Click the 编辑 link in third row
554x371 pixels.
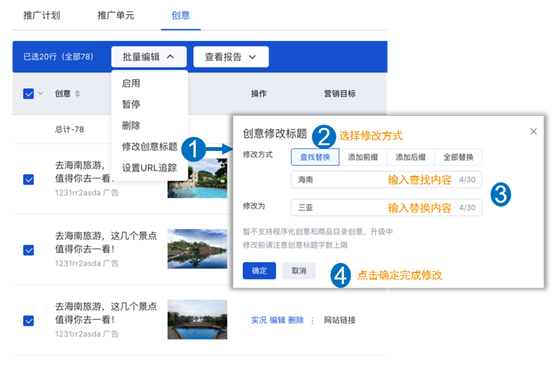click(x=277, y=320)
